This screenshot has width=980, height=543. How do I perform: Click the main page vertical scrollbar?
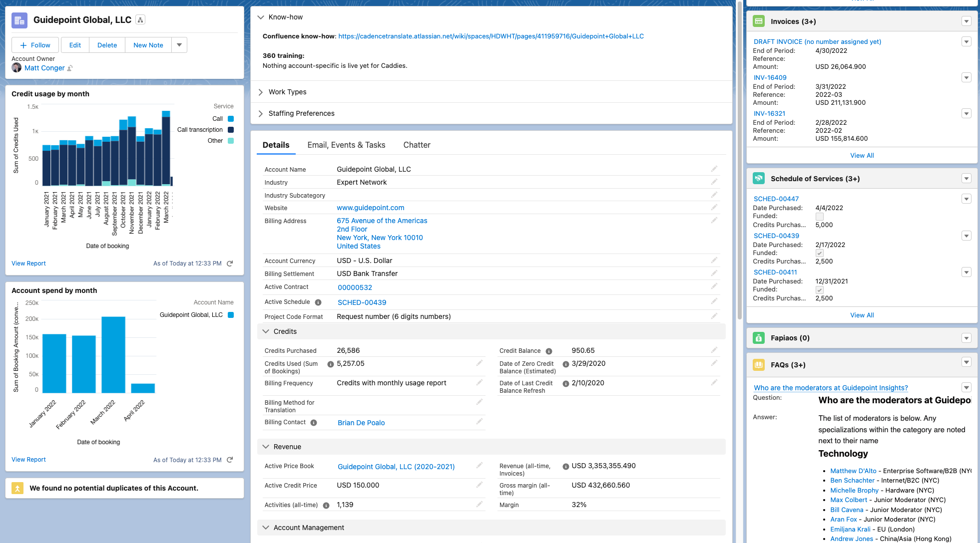click(x=740, y=160)
